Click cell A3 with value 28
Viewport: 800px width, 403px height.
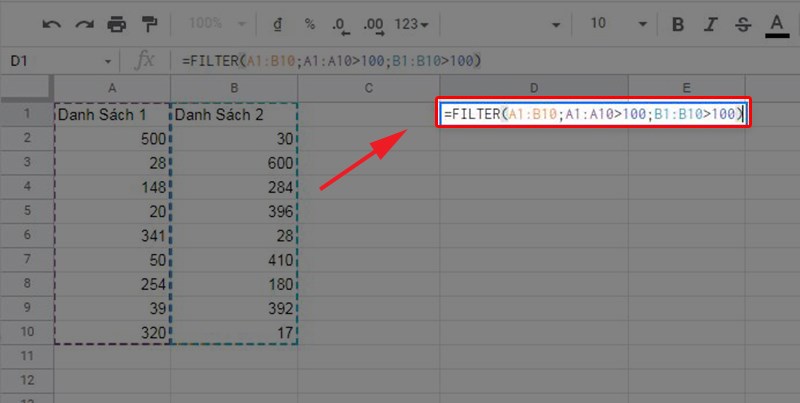[x=112, y=163]
